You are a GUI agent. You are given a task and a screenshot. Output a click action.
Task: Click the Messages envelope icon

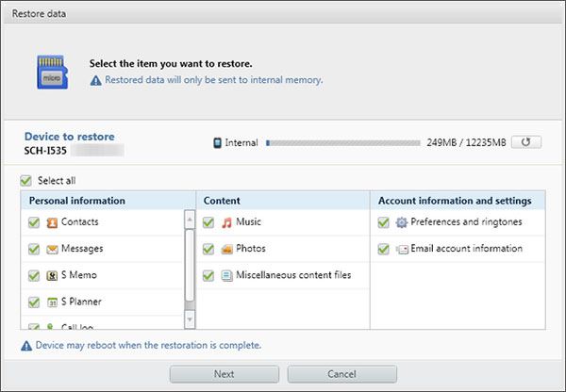[52, 249]
